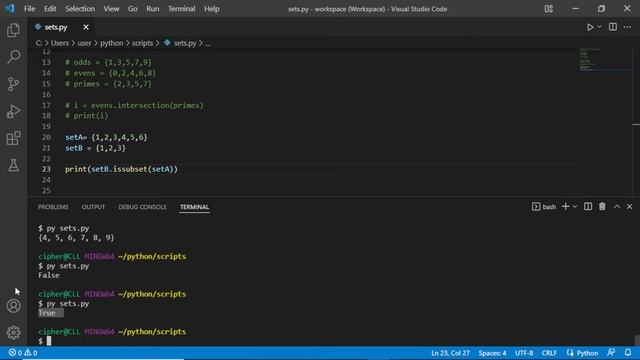Click the scripts breadcrumb segment

142,43
